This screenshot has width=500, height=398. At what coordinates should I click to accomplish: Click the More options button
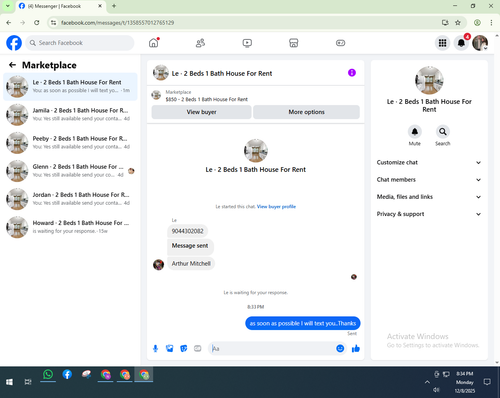point(306,112)
